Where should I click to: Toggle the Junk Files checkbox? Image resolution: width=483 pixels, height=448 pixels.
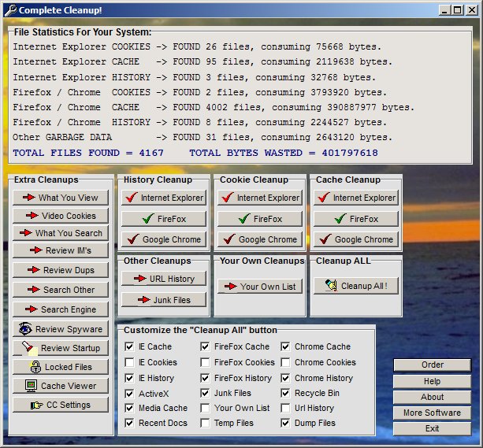[205, 393]
